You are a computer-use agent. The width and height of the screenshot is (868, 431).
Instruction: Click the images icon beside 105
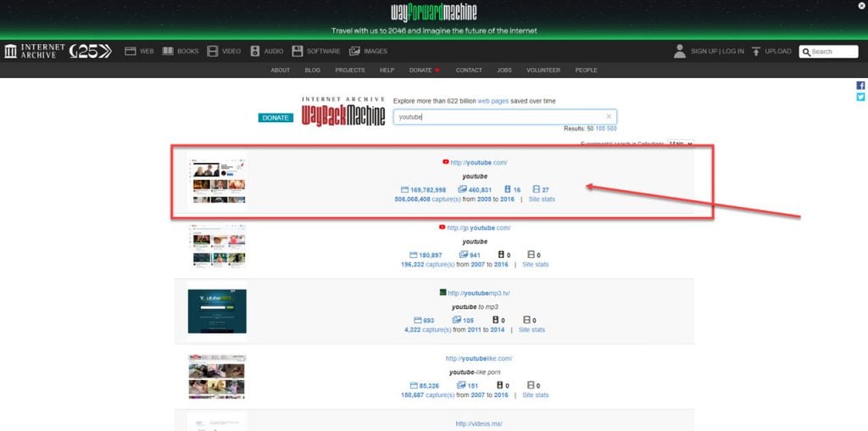pos(457,320)
